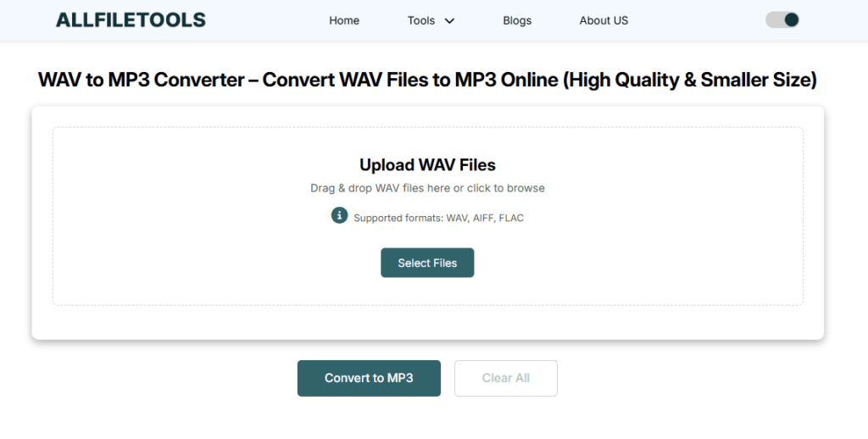Click the WAV to MP3 Converter page title

pos(427,80)
